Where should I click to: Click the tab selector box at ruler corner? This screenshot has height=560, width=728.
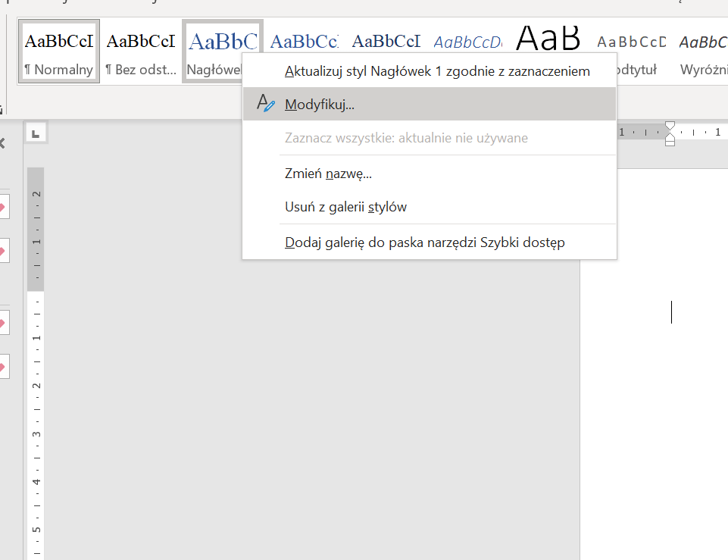click(x=36, y=133)
